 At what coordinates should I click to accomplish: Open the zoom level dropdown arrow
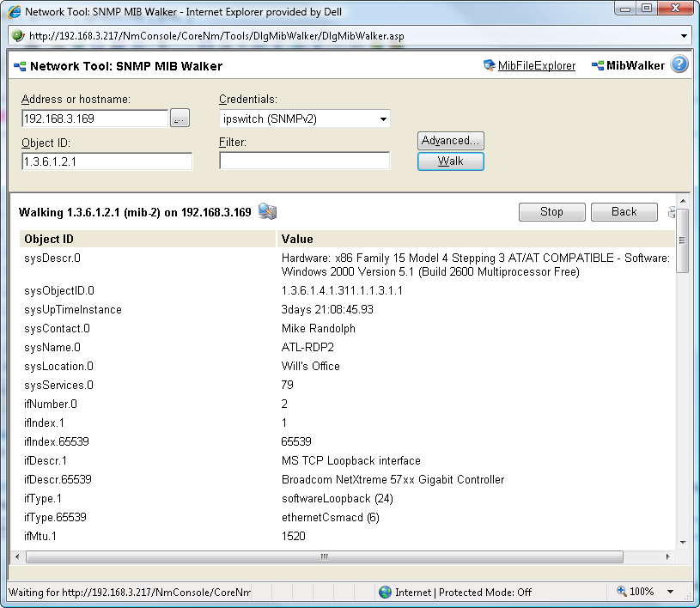pos(670,592)
